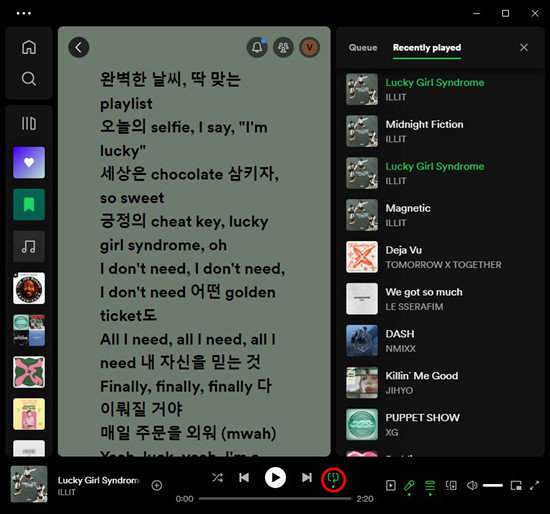550x514 pixels.
Task: Open artist LE SSERAFIM link
Action: (x=414, y=307)
